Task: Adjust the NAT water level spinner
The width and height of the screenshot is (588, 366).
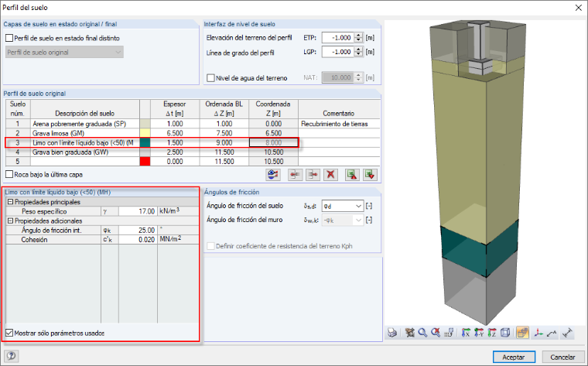Action: pyautogui.click(x=359, y=77)
